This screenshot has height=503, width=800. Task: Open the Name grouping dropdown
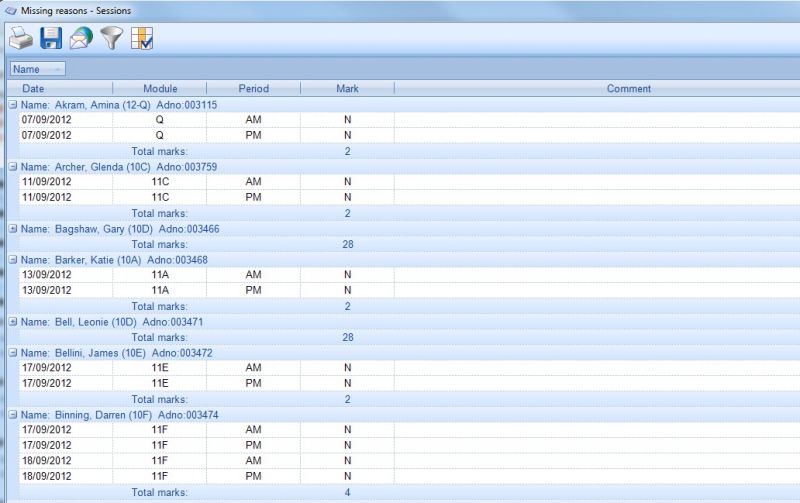[38, 69]
